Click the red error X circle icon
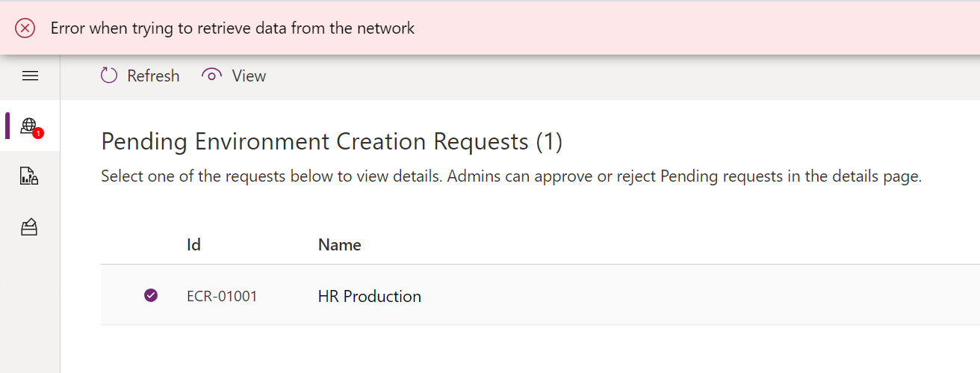This screenshot has width=980, height=373. (x=25, y=28)
